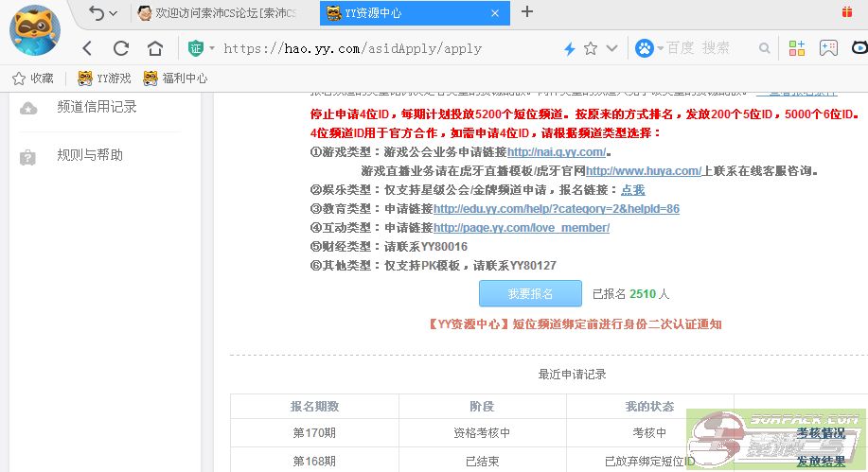The width and height of the screenshot is (868, 472).
Task: Close the YY资源中心 tab
Action: click(495, 13)
